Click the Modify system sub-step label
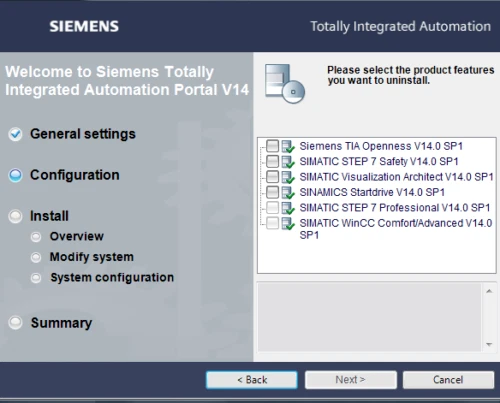500x403 pixels. point(92,257)
